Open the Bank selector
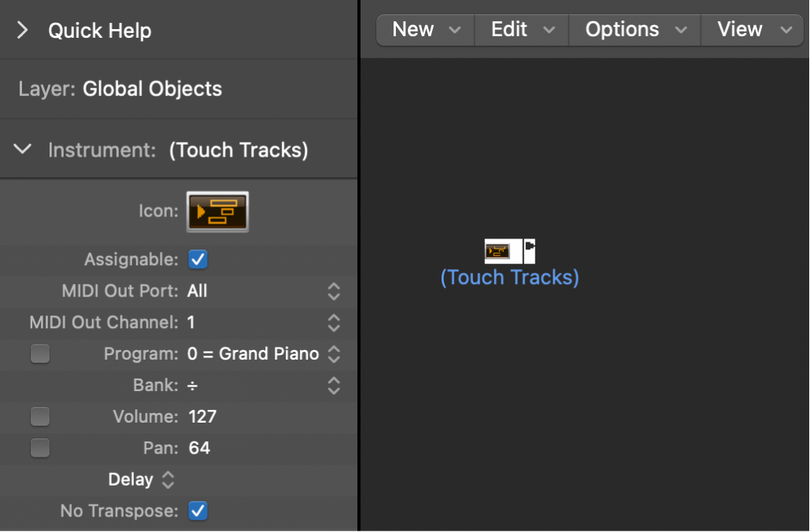810x532 pixels. (333, 386)
